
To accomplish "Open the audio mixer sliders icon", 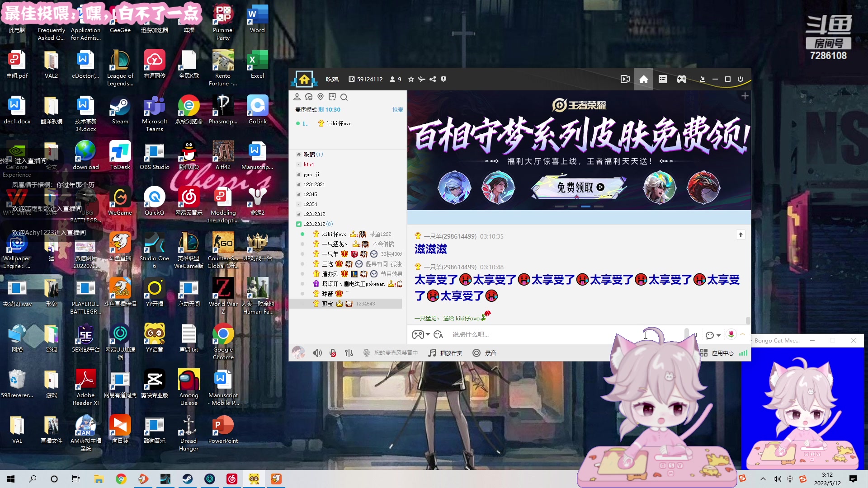I will point(349,353).
